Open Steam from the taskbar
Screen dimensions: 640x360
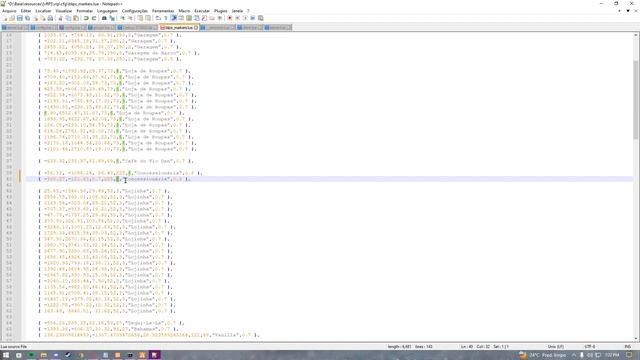[68, 355]
